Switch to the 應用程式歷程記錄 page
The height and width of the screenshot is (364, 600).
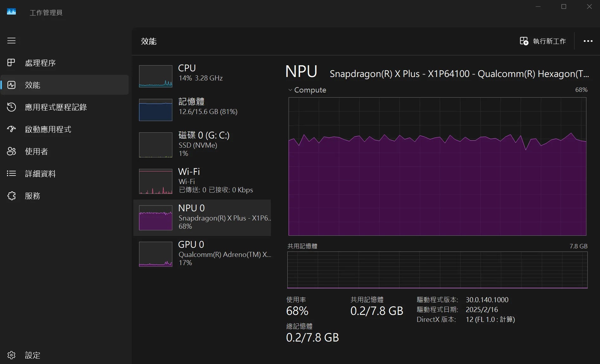pyautogui.click(x=65, y=107)
